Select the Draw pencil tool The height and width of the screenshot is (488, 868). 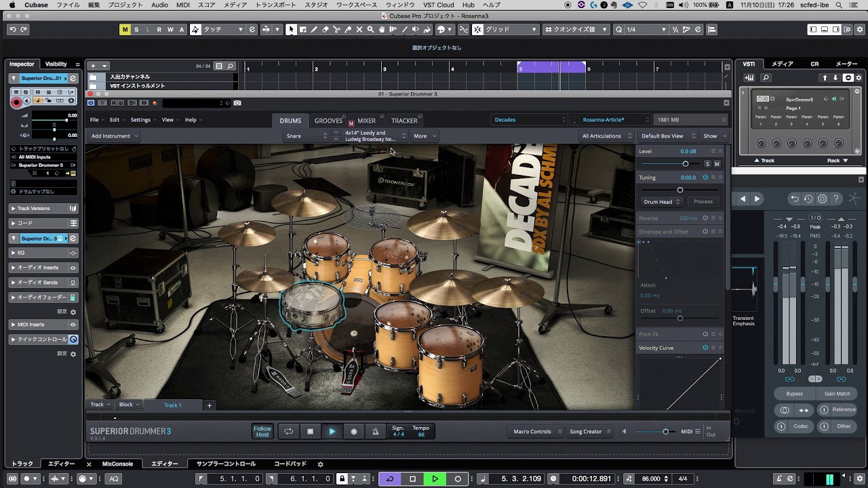313,29
